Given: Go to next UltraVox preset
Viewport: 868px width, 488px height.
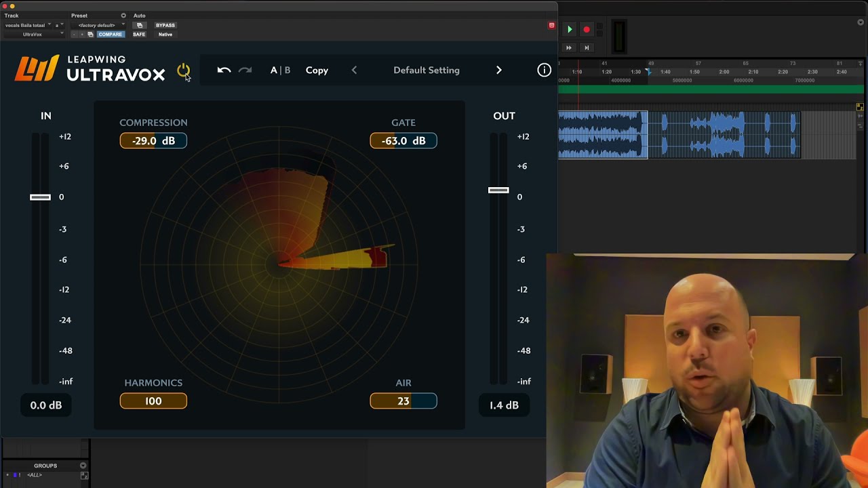Looking at the screenshot, I should click(x=499, y=70).
